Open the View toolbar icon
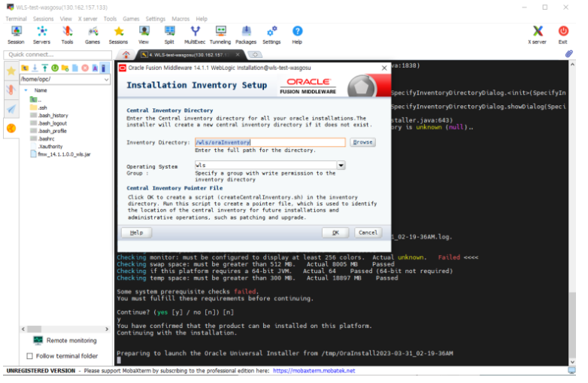The height and width of the screenshot is (383, 588). coord(144,35)
